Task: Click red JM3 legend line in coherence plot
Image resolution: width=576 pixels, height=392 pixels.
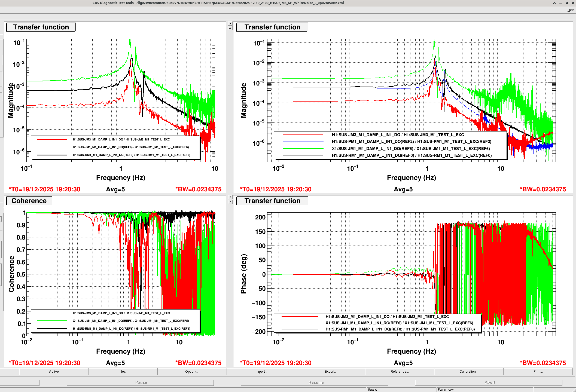Action: click(52, 313)
